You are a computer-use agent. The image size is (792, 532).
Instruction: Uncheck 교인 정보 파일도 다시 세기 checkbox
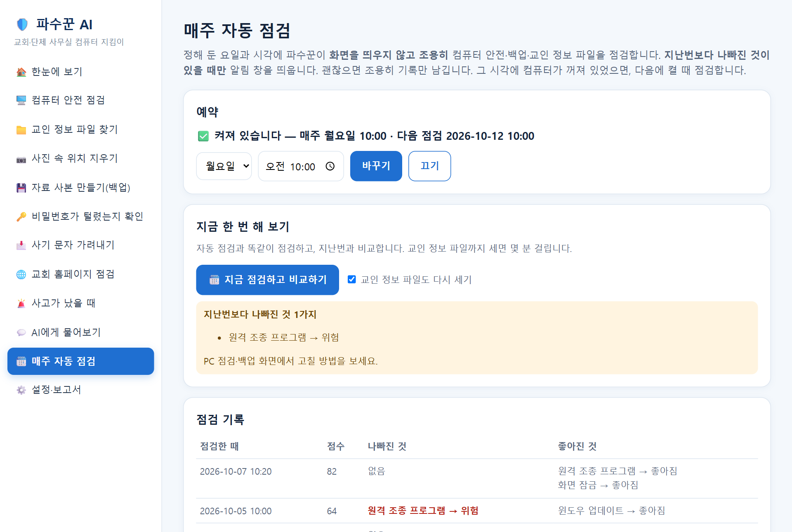coord(352,280)
